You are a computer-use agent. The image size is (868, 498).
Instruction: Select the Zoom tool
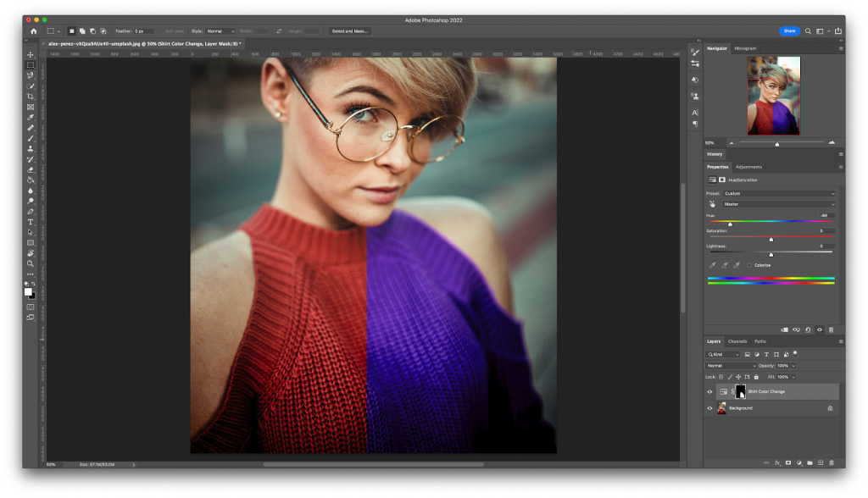[x=30, y=264]
